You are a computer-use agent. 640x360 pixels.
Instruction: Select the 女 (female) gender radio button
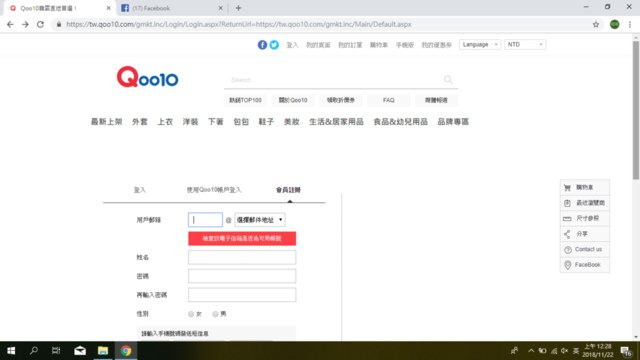pyautogui.click(x=191, y=314)
